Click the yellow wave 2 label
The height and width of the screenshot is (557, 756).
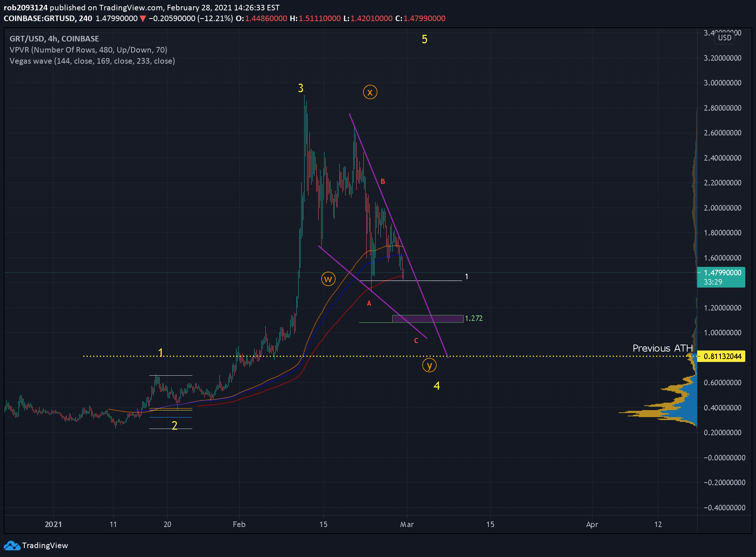(x=175, y=425)
